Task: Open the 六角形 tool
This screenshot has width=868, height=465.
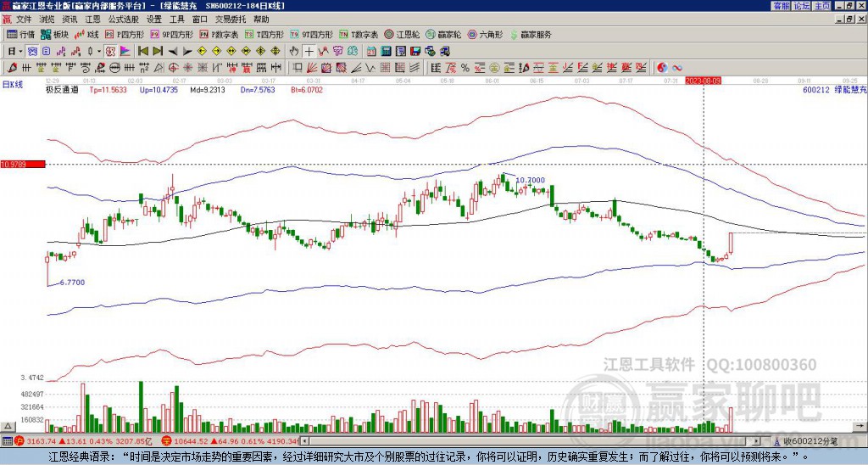Action: click(x=485, y=34)
